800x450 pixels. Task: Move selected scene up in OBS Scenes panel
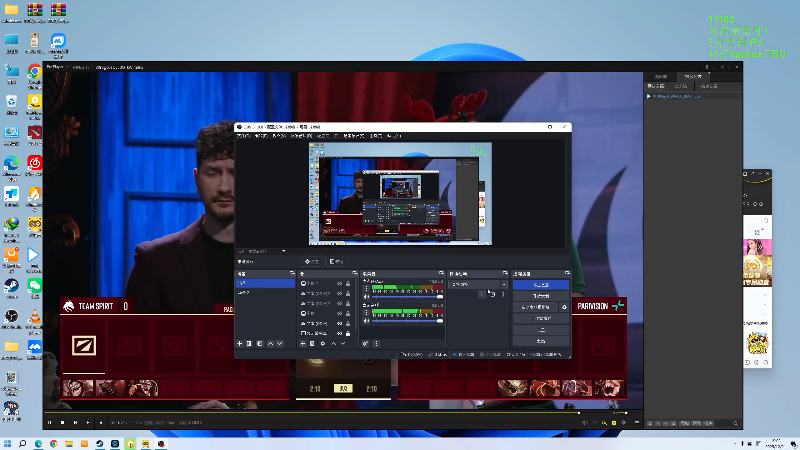coord(270,343)
